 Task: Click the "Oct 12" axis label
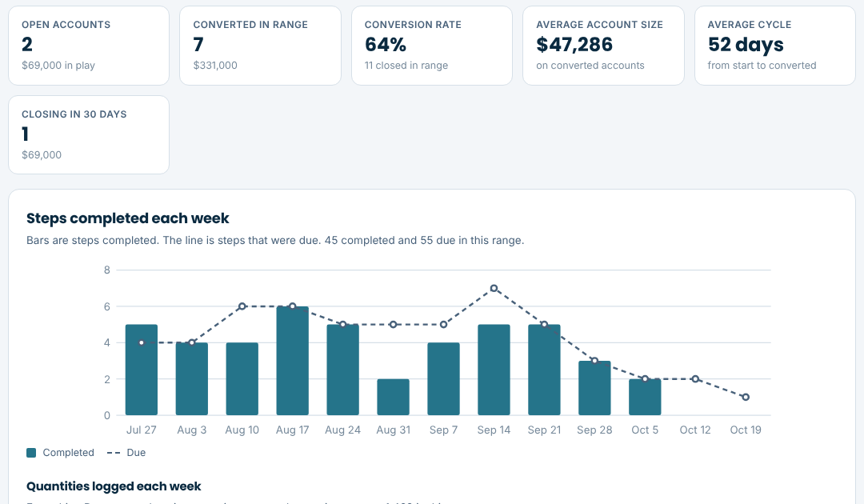tap(695, 430)
